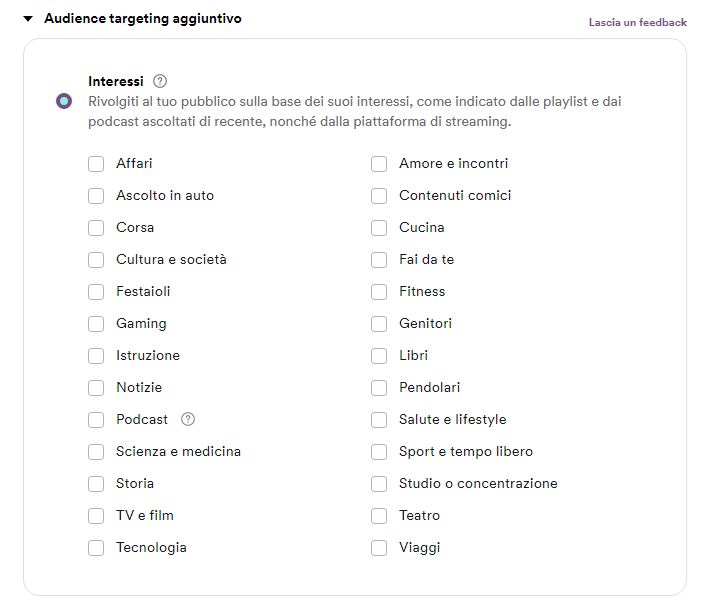Check the Salute e lifestyle option
This screenshot has width=710, height=615.
[x=379, y=420]
